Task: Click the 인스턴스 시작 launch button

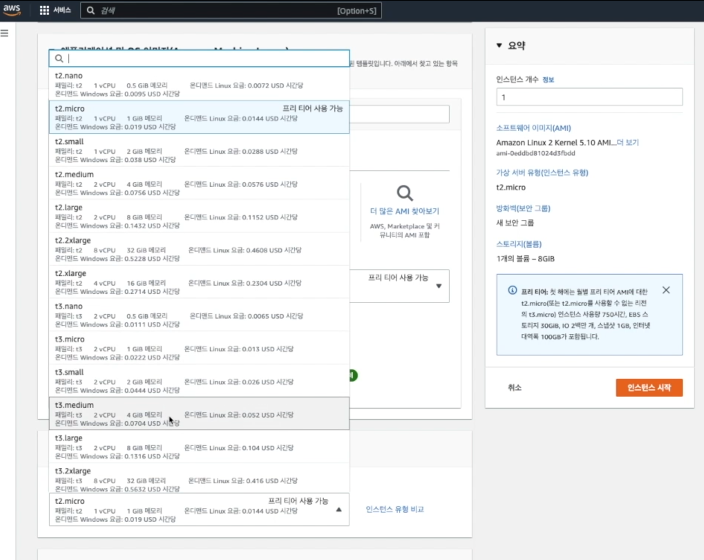Action: [649, 388]
